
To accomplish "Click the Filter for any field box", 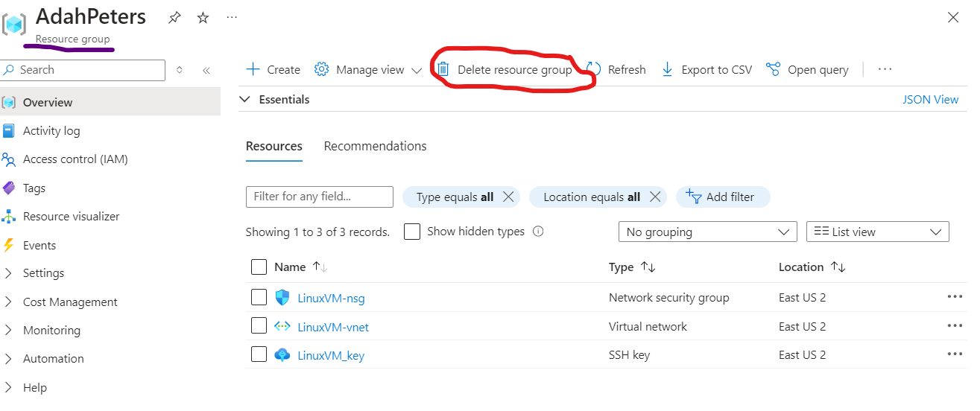I will 319,197.
